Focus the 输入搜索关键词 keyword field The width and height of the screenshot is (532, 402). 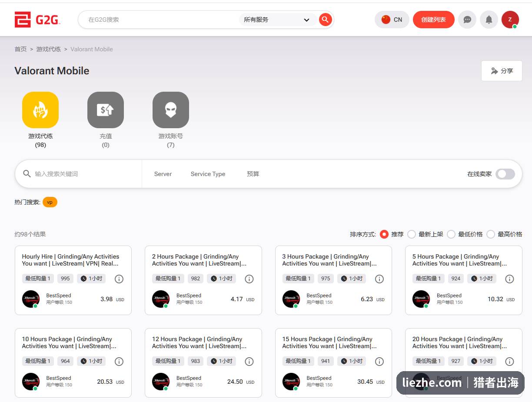coord(85,174)
